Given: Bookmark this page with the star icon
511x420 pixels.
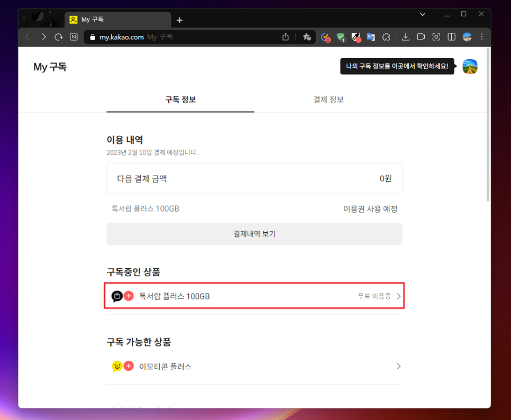Looking at the screenshot, I should pyautogui.click(x=307, y=37).
